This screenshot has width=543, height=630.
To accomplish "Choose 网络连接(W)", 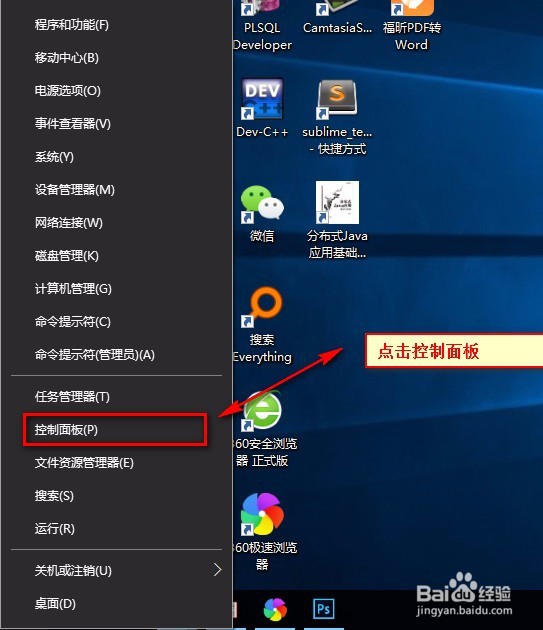I will tap(116, 223).
